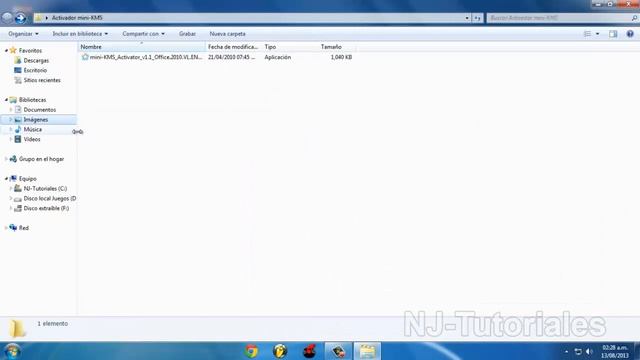Go forward with the Forward arrow button
The image size is (640, 360).
tap(20, 18)
